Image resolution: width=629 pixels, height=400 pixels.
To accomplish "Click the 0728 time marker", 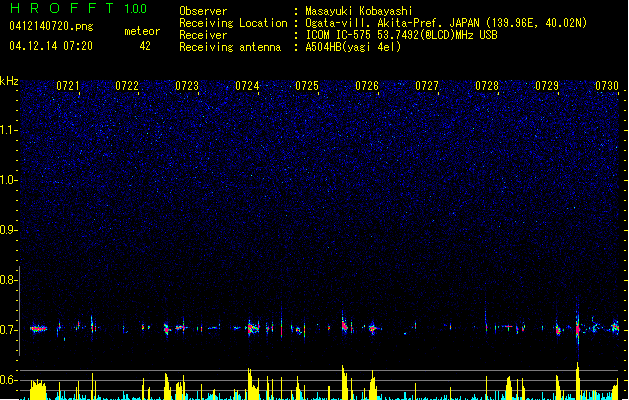I will pos(487,85).
